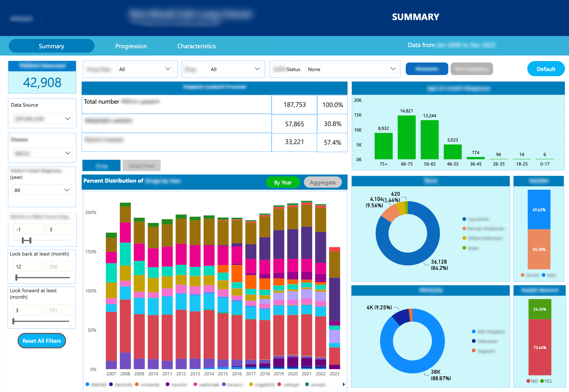Viewport: 569px width, 392px height.
Task: Click orange legend dot under bar chart
Action: [137, 384]
